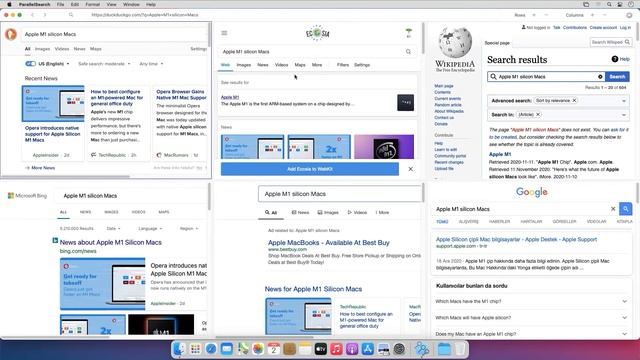640x360 pixels.
Task: Clear the Google search box
Action: (x=613, y=209)
